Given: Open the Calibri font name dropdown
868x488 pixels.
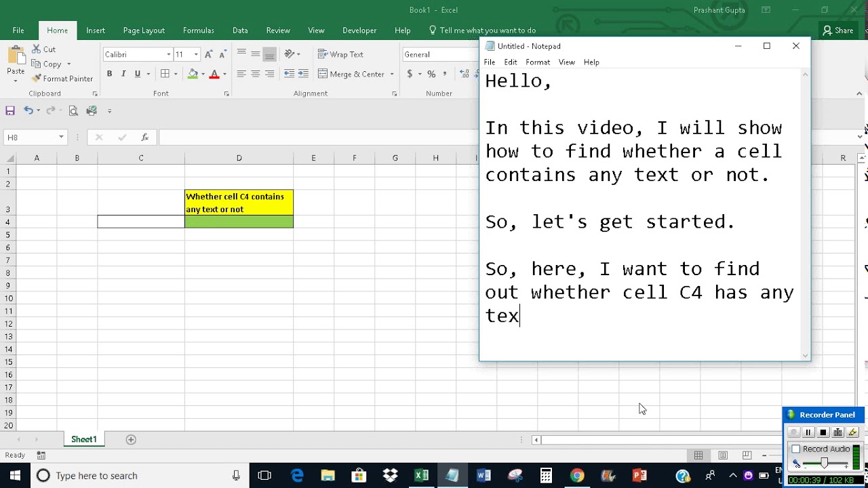Looking at the screenshot, I should (x=169, y=54).
